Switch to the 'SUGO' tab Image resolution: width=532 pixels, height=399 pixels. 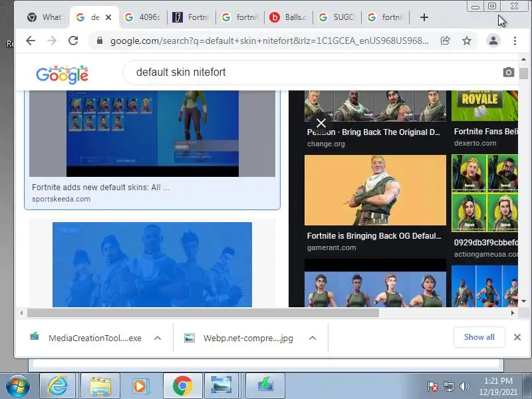pos(337,17)
